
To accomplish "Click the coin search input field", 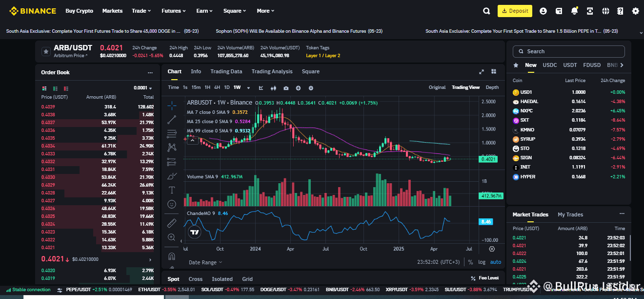I will click(x=569, y=51).
